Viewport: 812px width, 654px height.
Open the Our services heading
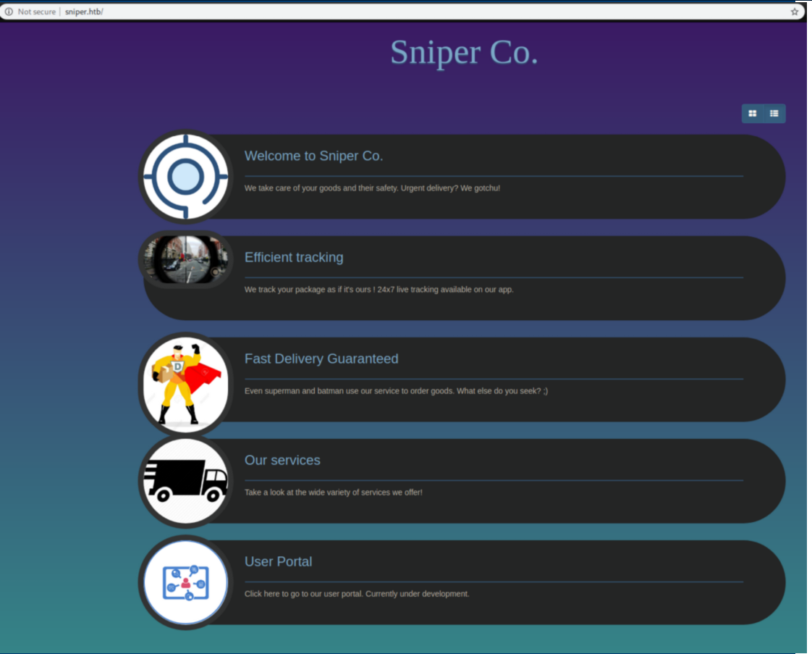coord(282,460)
